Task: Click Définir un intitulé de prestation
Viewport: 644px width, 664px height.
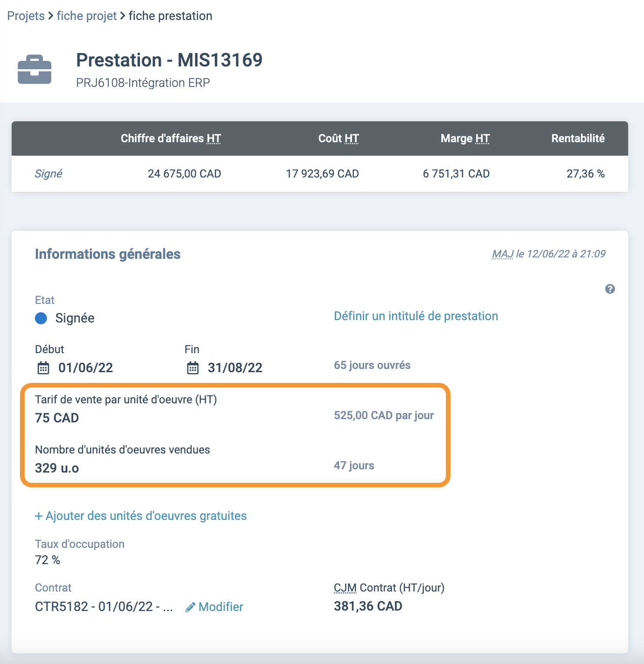Action: point(416,316)
